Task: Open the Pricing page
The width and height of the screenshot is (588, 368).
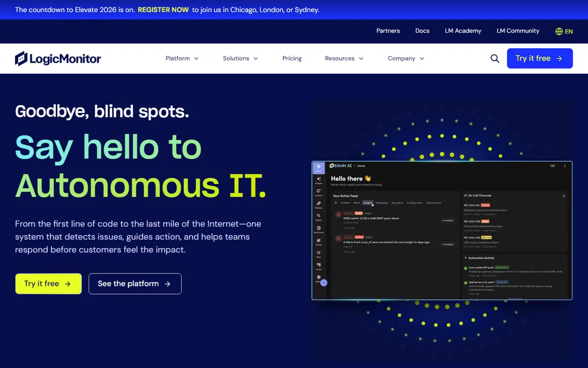Action: tap(292, 58)
